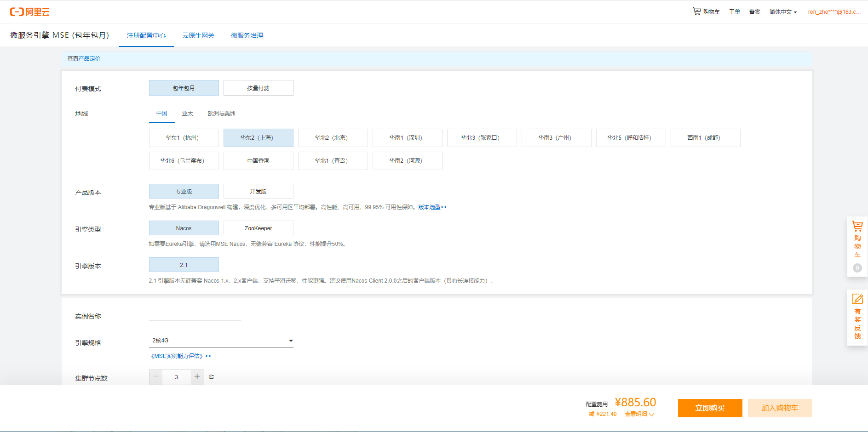Open the floating cart sidebar icon
The height and width of the screenshot is (432, 868).
click(x=857, y=226)
